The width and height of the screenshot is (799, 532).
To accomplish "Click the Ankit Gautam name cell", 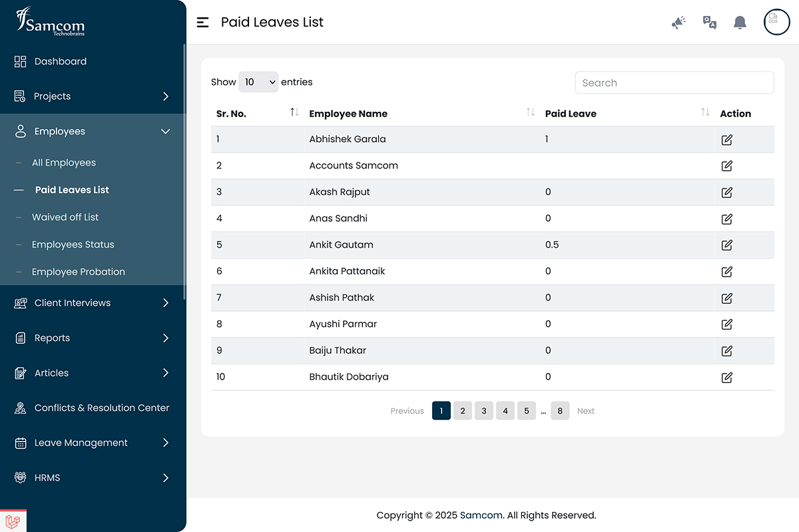I will point(341,244).
